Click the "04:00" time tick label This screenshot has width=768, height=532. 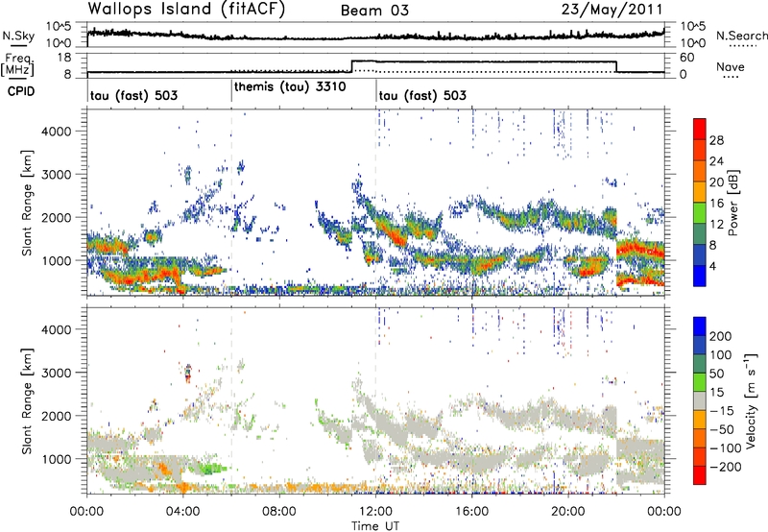(182, 512)
